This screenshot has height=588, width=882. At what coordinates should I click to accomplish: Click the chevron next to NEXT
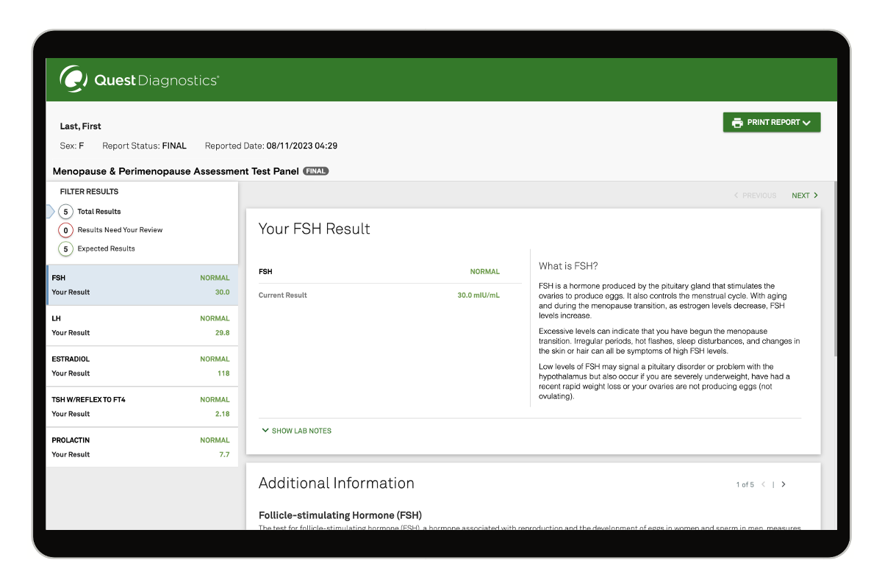tap(816, 196)
